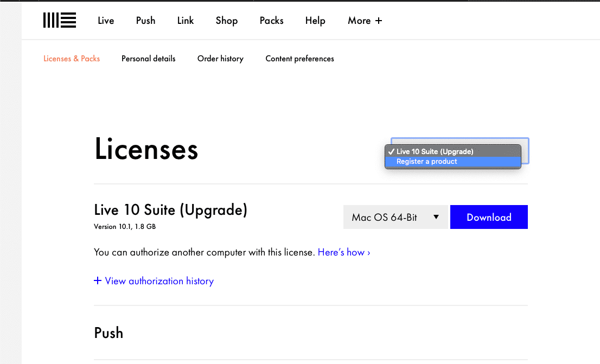Click the Push section heading
This screenshot has height=364, width=600.
(x=108, y=333)
